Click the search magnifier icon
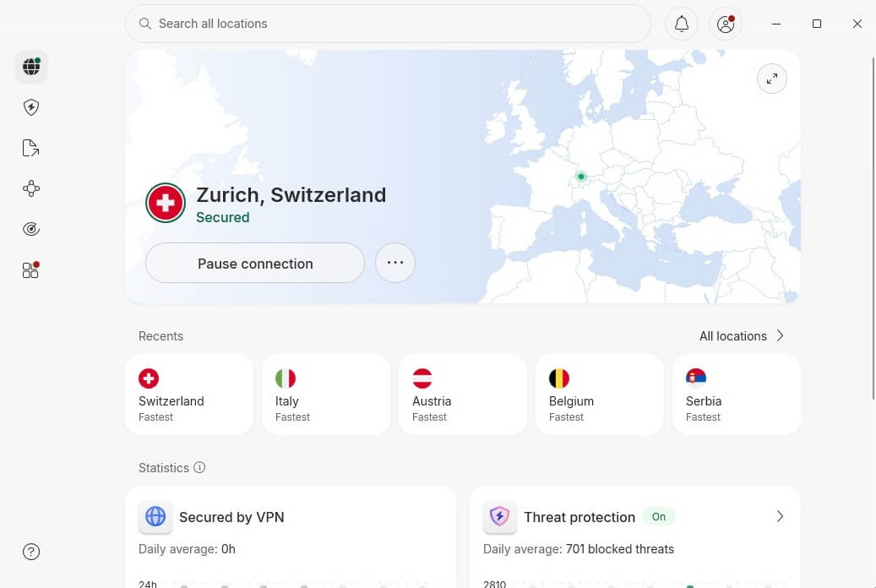 (145, 24)
